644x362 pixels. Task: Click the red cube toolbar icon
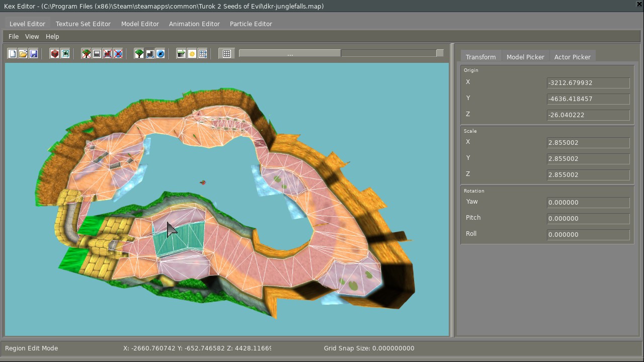tap(55, 54)
